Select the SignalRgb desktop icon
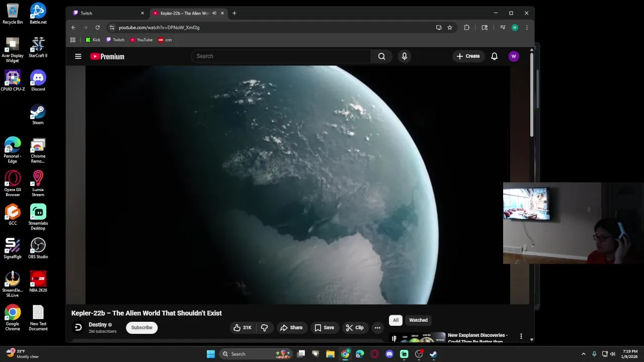This screenshot has width=644, height=362. 13,248
